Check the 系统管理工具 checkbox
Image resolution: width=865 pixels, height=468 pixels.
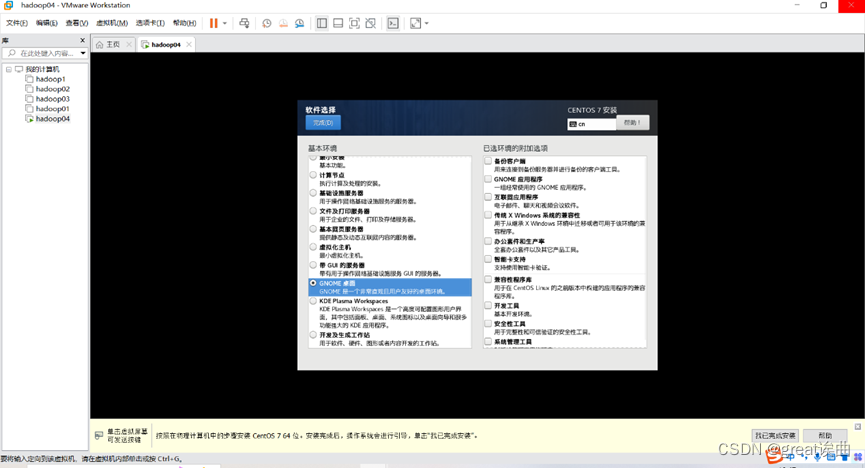click(x=488, y=342)
